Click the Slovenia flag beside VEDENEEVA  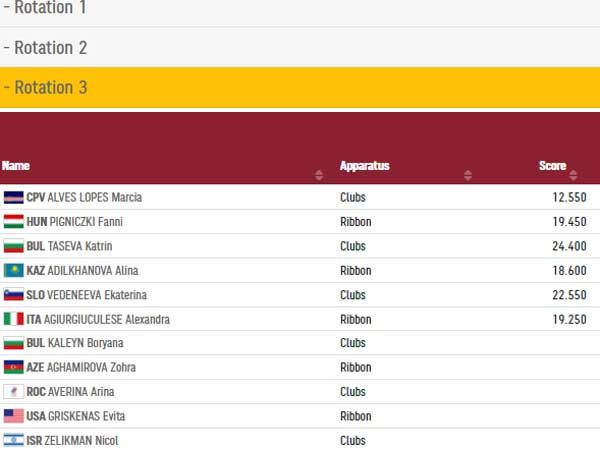[13, 295]
